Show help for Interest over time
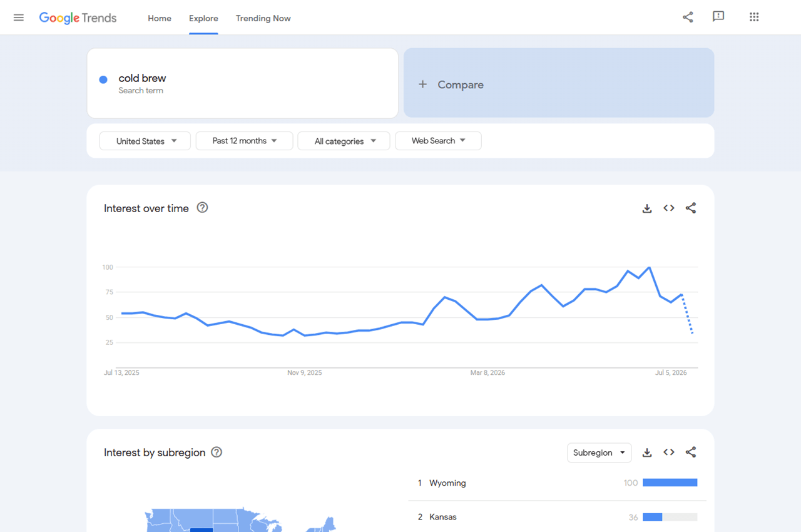Viewport: 801px width, 532px height. click(x=202, y=208)
